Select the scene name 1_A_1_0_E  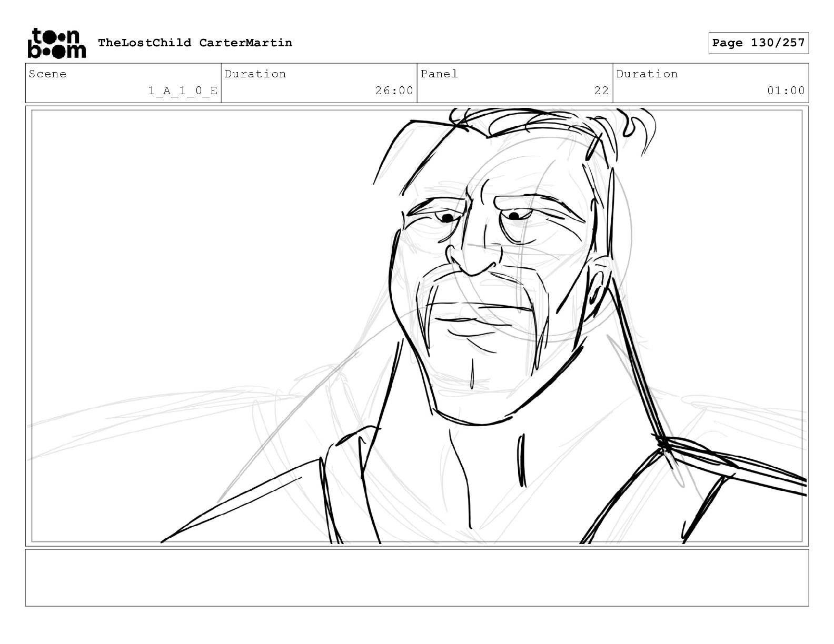pyautogui.click(x=183, y=91)
